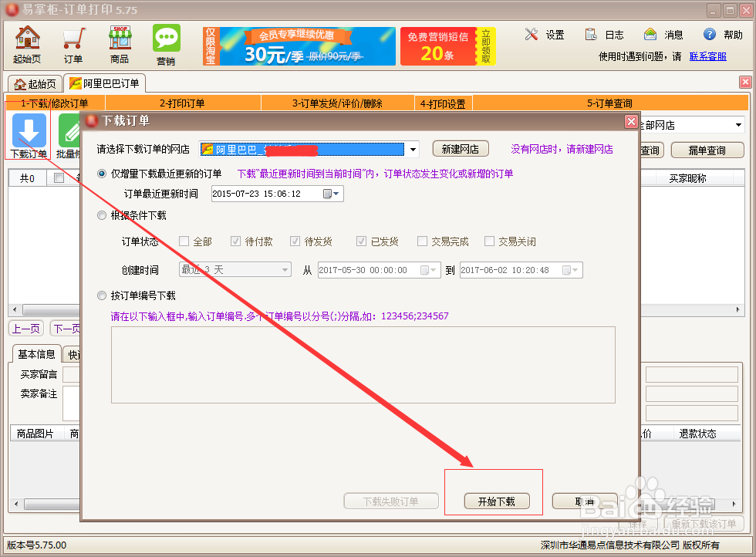Select 按订单编号下载 radio option
This screenshot has height=557, width=756.
(102, 295)
